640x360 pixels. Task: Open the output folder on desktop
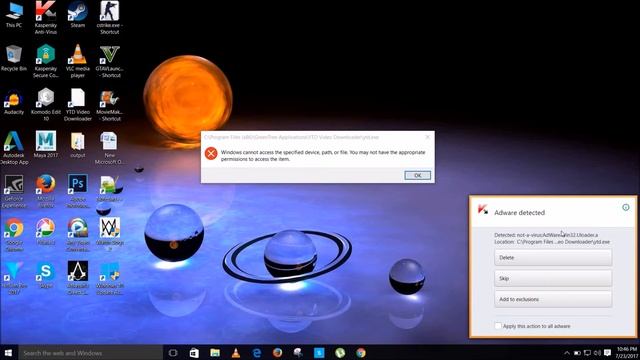(78, 144)
